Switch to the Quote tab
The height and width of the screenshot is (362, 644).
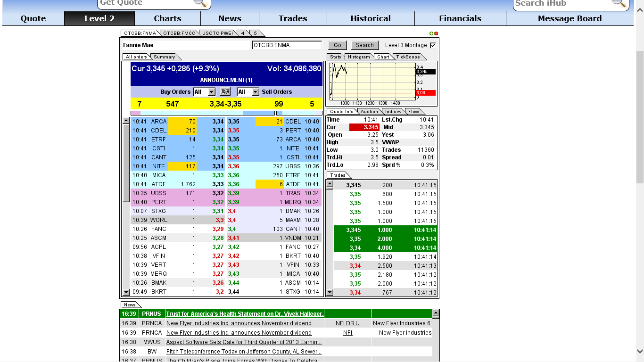coord(33,18)
